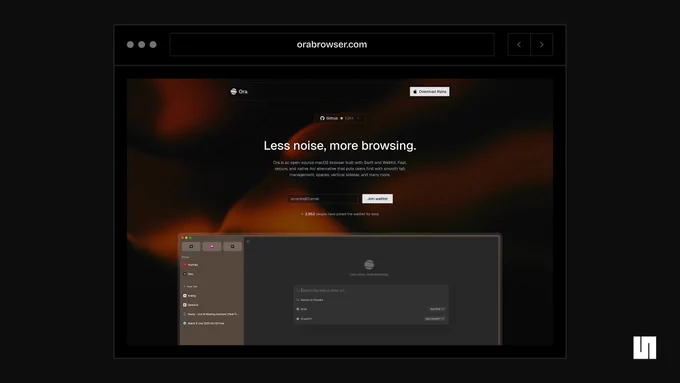The width and height of the screenshot is (680, 383).
Task: Click the 'Less noise, more browsing.' headline
Action: 340,146
